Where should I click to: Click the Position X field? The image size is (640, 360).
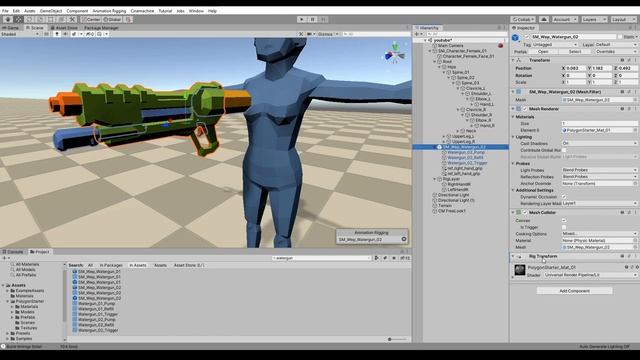point(576,68)
